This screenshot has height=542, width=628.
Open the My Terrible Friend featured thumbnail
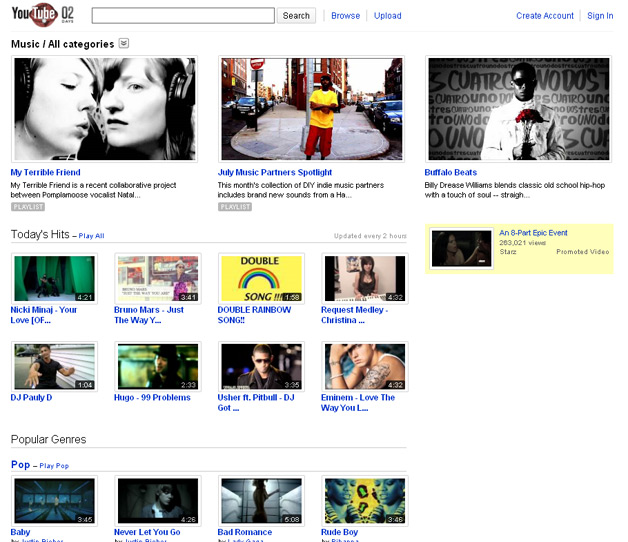[x=105, y=109]
